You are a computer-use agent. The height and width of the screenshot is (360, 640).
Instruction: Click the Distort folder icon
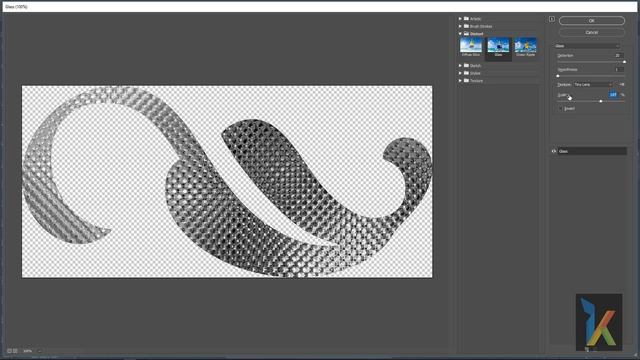pos(466,34)
